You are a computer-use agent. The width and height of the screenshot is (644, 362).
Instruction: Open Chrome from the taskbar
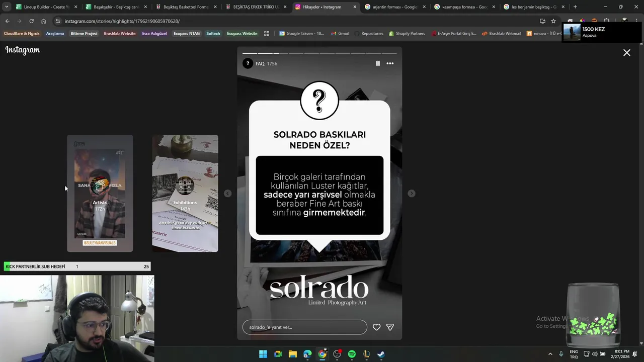(x=322, y=354)
